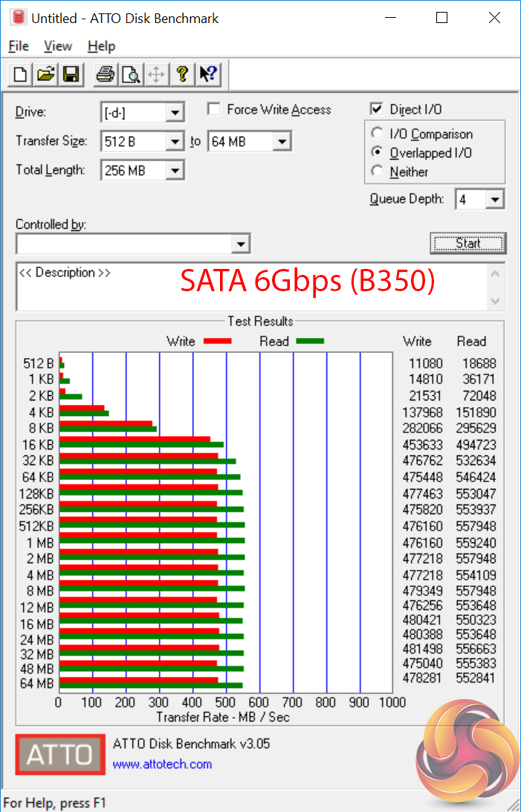Click the grayed move crosshair toolbar icon
This screenshot has height=812, width=521.
[156, 74]
